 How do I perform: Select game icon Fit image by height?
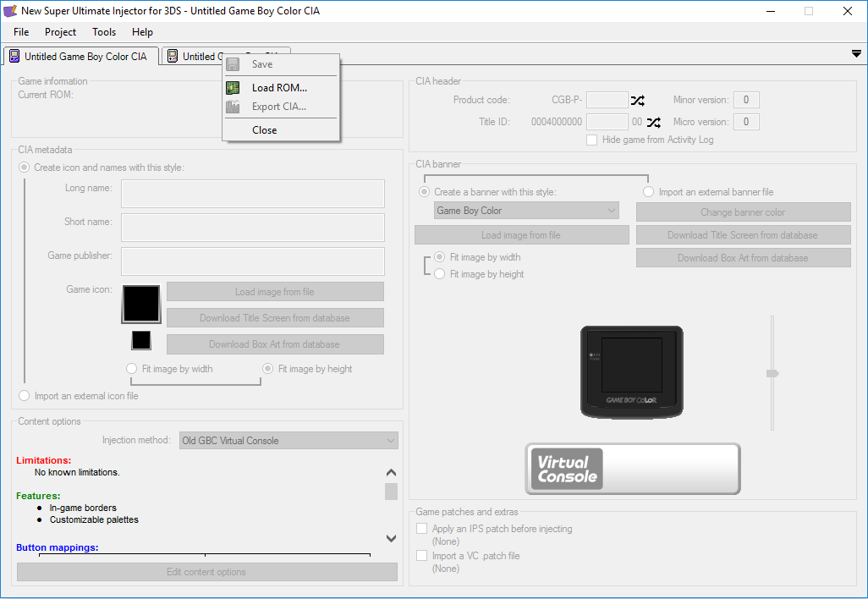point(268,369)
